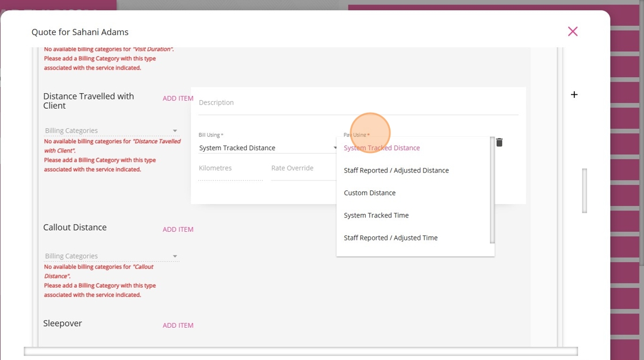Choose Staff Reported / Adjusted Distance option
The image size is (644, 360).
click(x=413, y=170)
